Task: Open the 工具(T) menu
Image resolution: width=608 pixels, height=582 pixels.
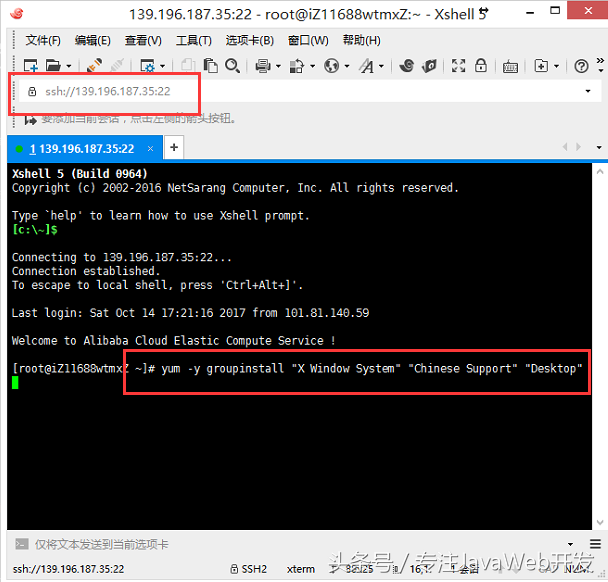Action: tap(193, 40)
